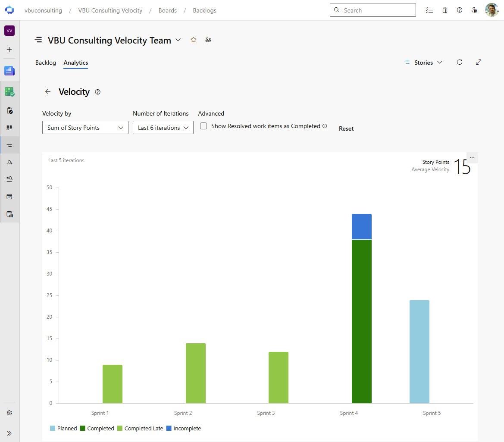This screenshot has width=504, height=442.
Task: Click the Search input field
Action: tap(373, 10)
